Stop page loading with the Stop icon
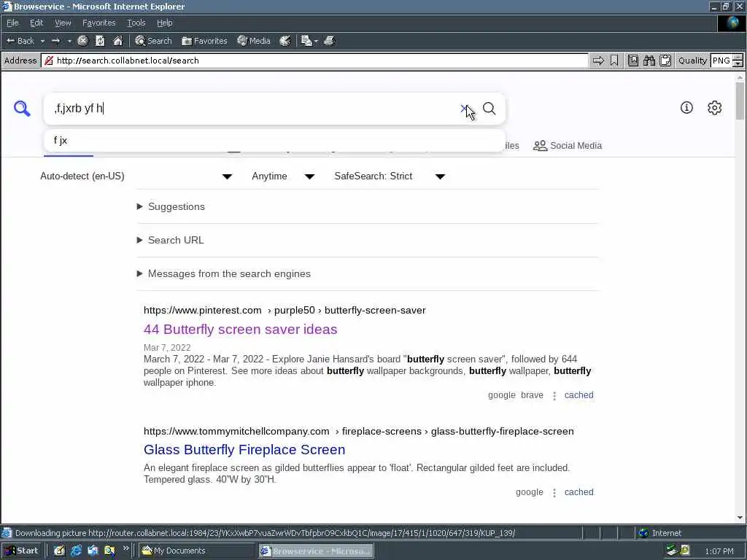Viewport: 747px width, 560px height. tap(82, 41)
